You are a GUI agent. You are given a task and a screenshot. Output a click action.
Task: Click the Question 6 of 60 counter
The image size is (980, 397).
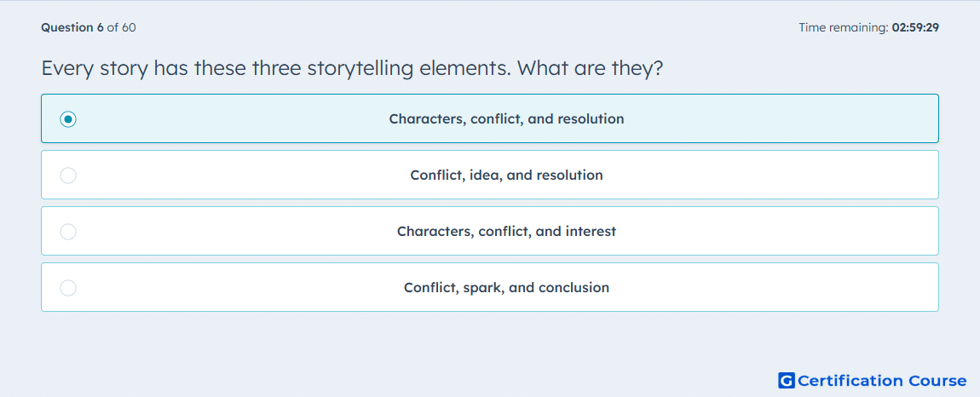tap(89, 27)
